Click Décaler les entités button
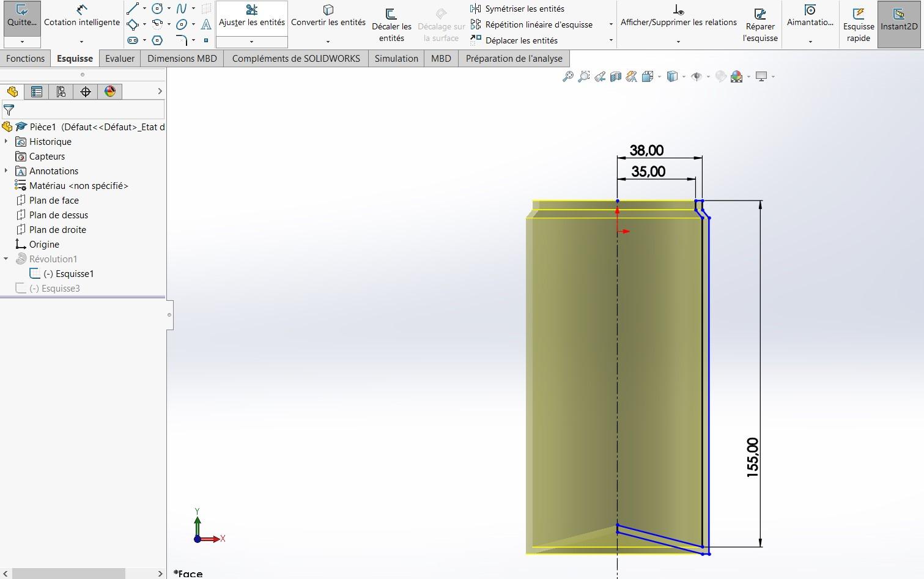Viewport: 924px width, 579px height. [x=391, y=25]
